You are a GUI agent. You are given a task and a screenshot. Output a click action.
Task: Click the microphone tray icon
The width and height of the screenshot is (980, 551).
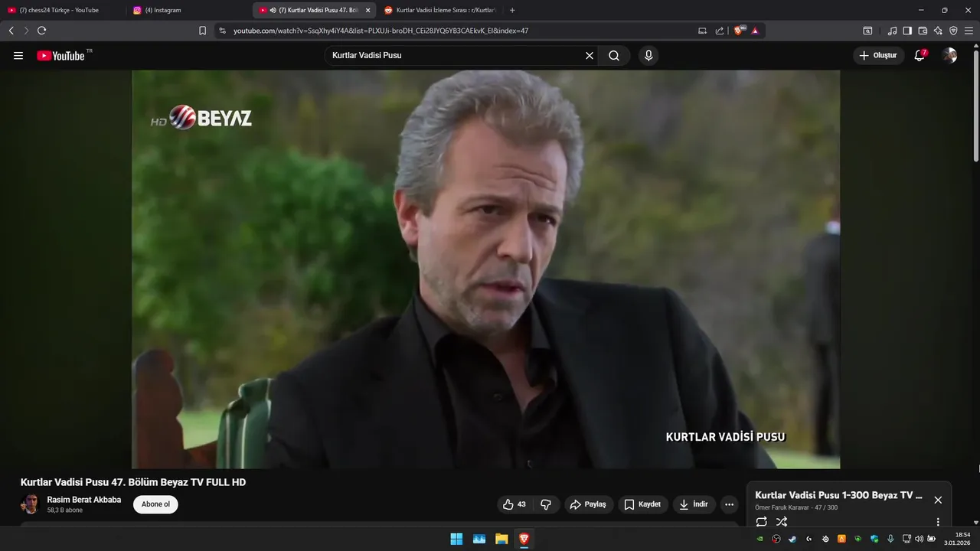(x=890, y=539)
